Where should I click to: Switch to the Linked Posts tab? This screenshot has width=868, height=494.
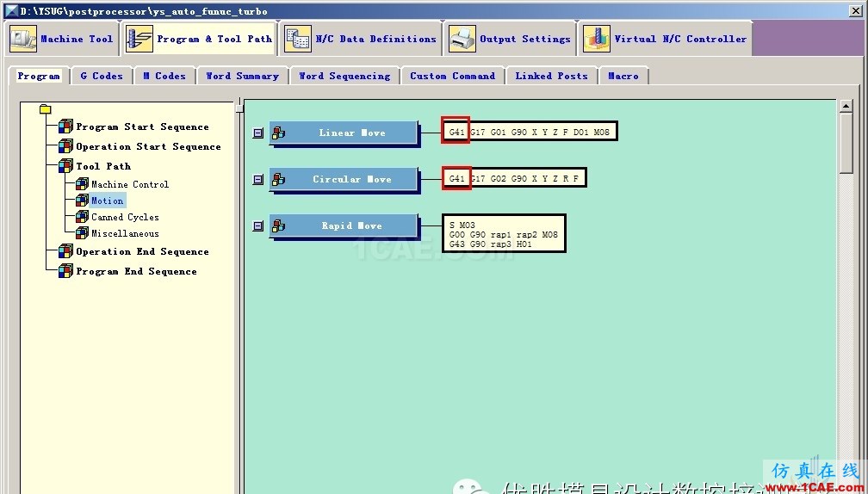coord(551,76)
